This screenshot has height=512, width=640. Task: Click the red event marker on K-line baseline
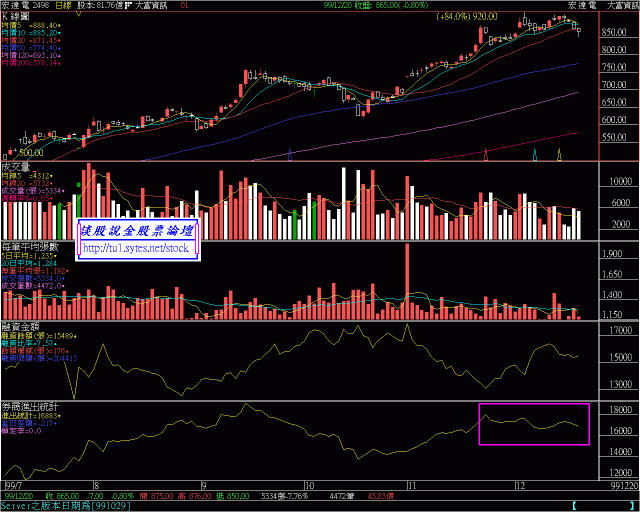tap(486, 154)
